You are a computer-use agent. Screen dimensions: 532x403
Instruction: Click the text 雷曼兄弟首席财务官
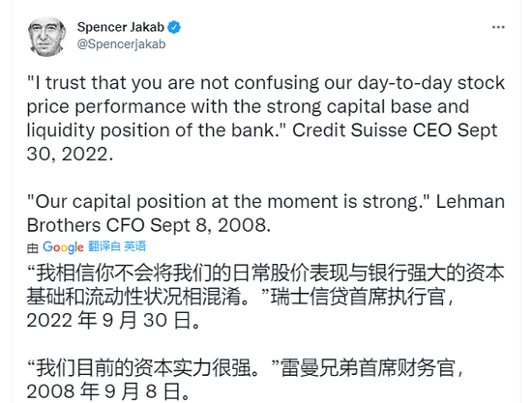point(368,368)
